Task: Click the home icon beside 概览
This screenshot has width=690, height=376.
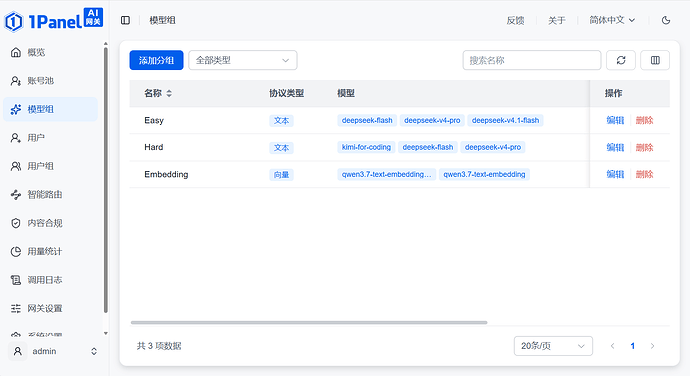Action: coord(16,52)
